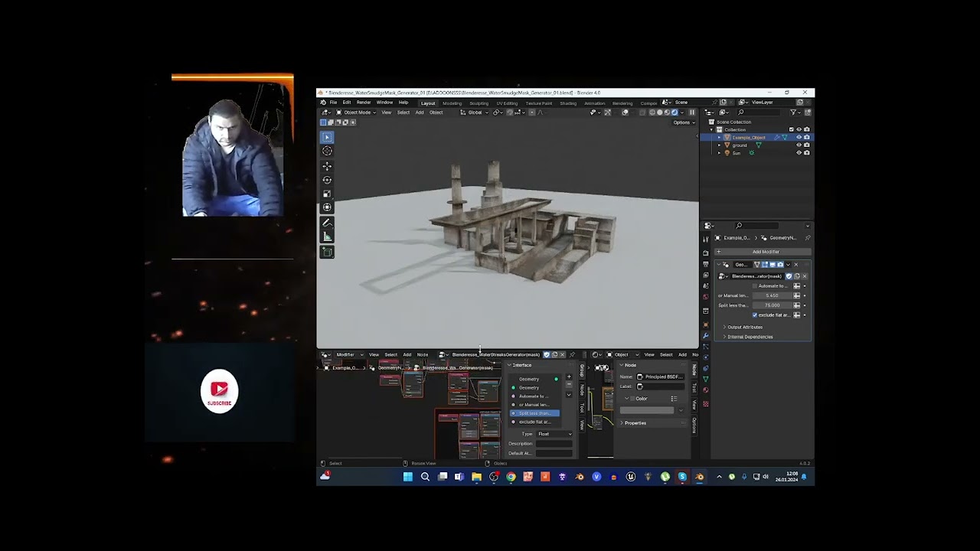Toggle Automate to checkbox in modifier

tap(755, 286)
